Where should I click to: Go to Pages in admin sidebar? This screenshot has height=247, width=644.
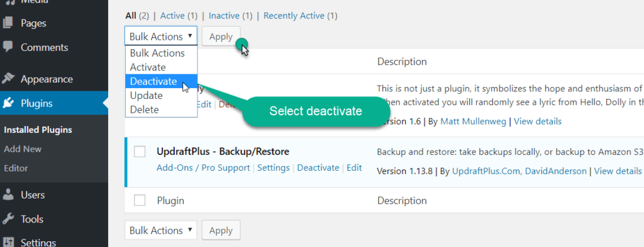[34, 23]
